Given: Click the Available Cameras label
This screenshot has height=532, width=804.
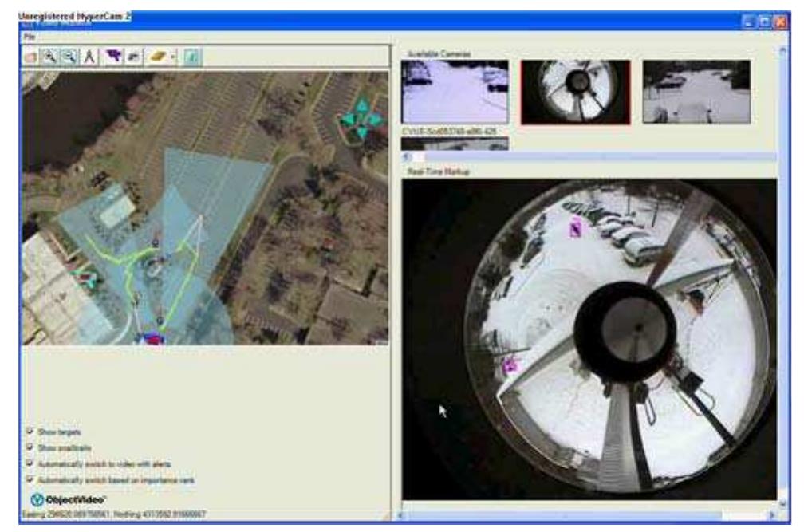Looking at the screenshot, I should point(439,53).
